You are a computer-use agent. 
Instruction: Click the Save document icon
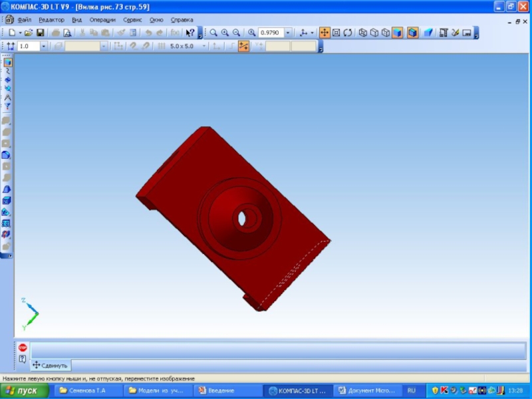pos(41,33)
